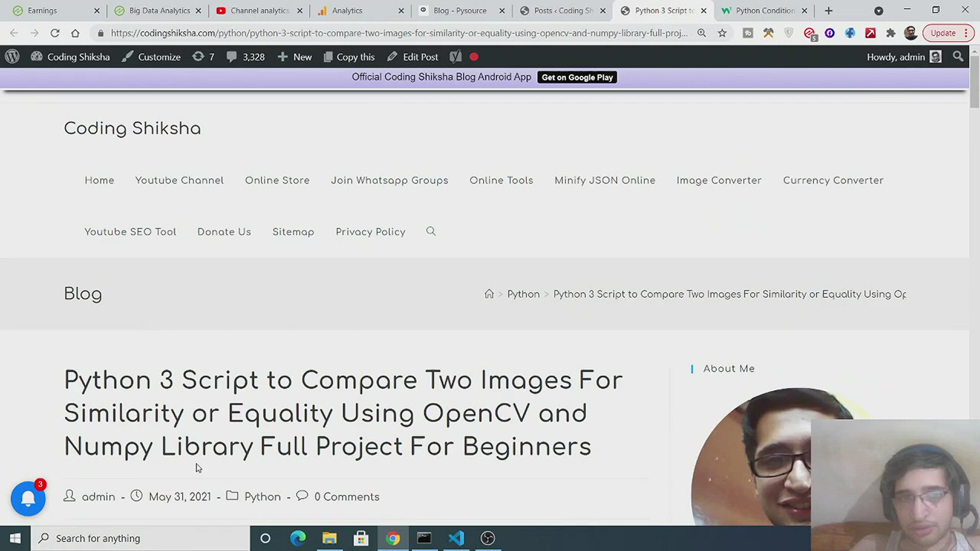Switch to the Channel analytics tab
Viewport: 980px width, 551px height.
click(x=259, y=11)
